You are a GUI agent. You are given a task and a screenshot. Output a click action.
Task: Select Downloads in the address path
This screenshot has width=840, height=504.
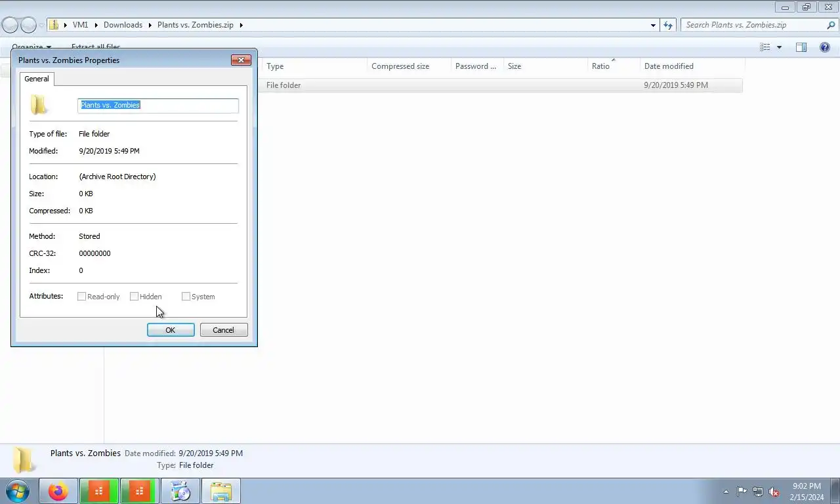(x=123, y=25)
